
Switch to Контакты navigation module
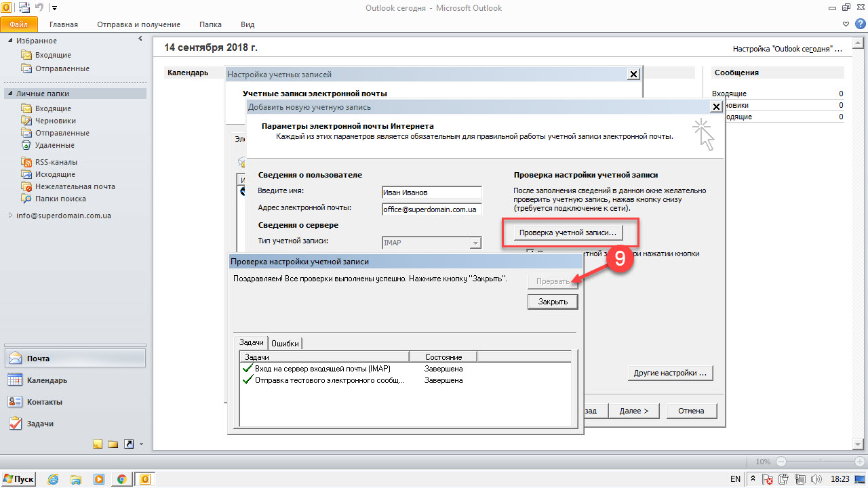[x=75, y=402]
